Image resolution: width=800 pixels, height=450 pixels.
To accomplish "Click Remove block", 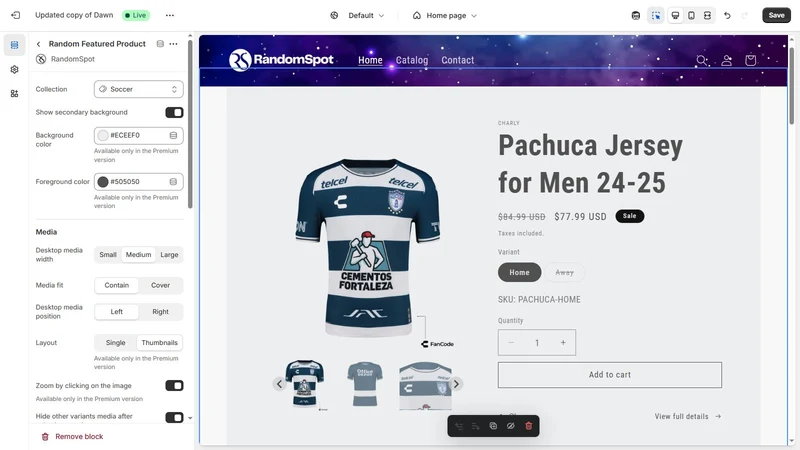I will [72, 437].
